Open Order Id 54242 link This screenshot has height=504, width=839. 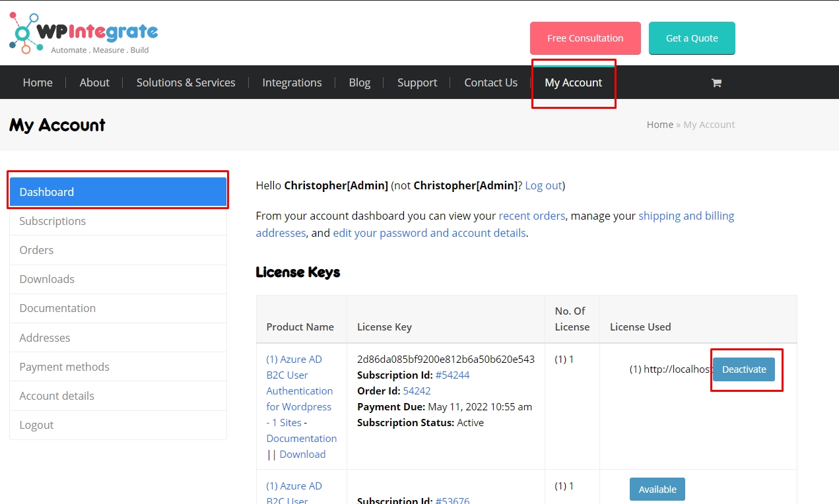click(x=417, y=391)
